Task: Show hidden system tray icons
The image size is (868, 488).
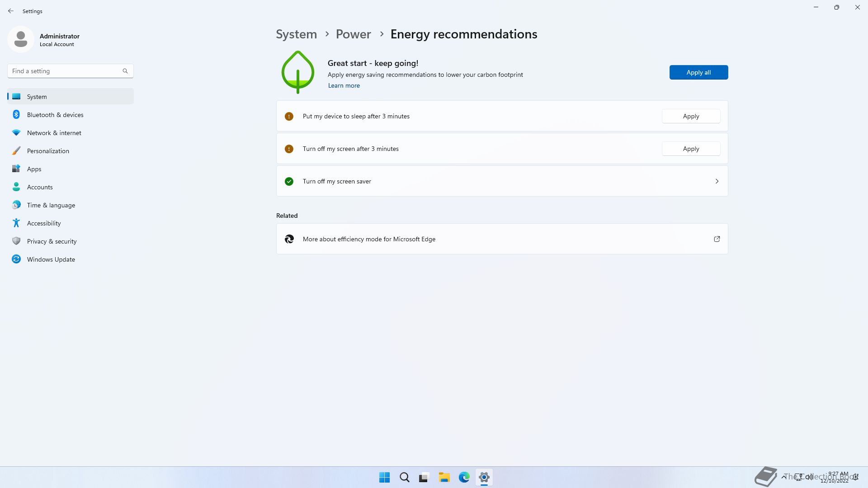Action: click(x=783, y=477)
